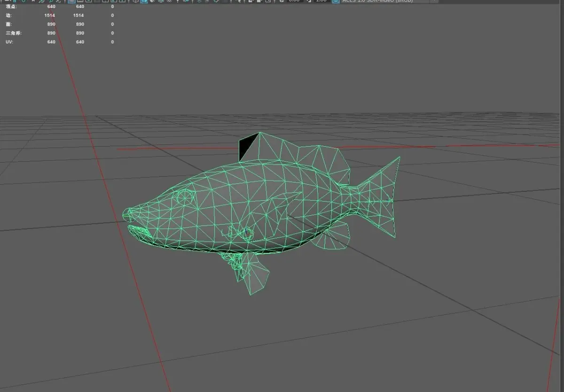The image size is (564, 392).
Task: Click the 0 value in the 边 row
Action: click(112, 16)
